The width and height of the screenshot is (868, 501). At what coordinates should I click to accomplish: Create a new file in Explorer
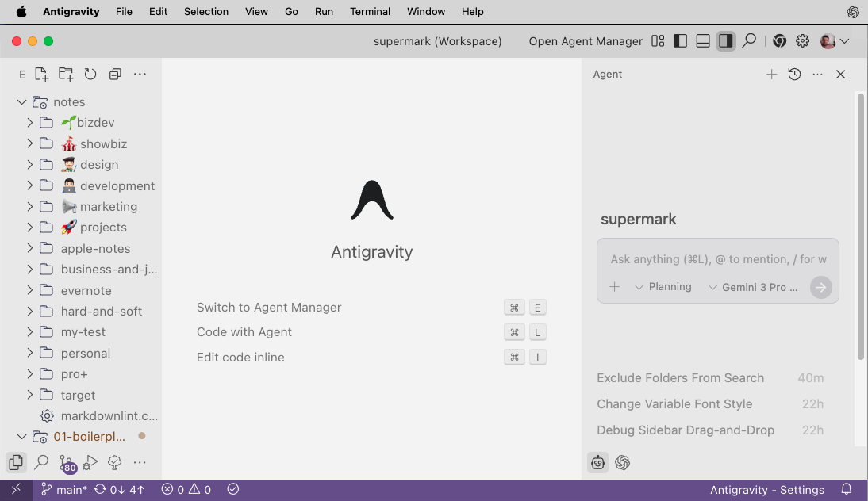[41, 74]
